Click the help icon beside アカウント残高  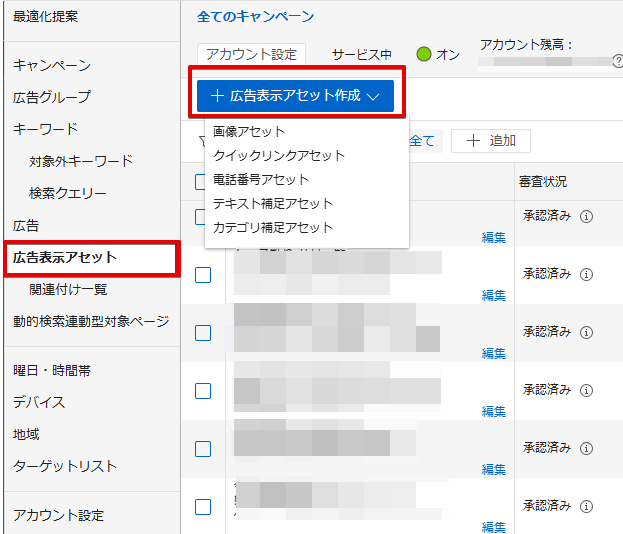pyautogui.click(x=617, y=62)
